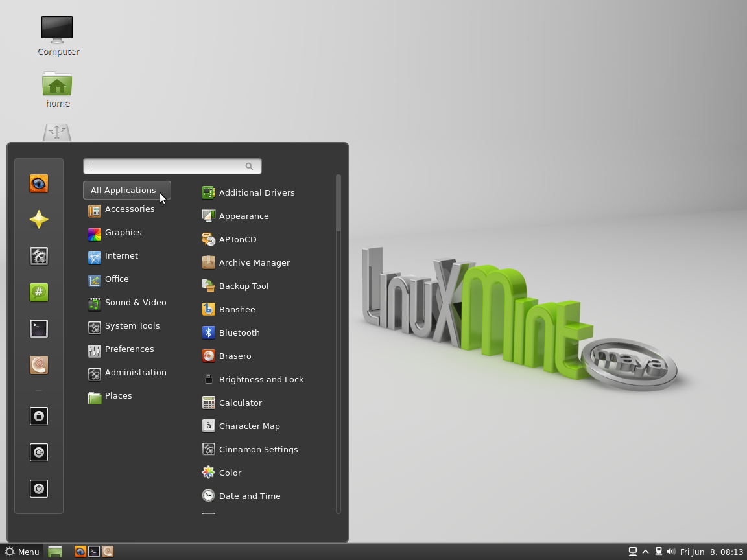This screenshot has width=747, height=560.
Task: Open the volume control tray icon
Action: [x=671, y=552]
